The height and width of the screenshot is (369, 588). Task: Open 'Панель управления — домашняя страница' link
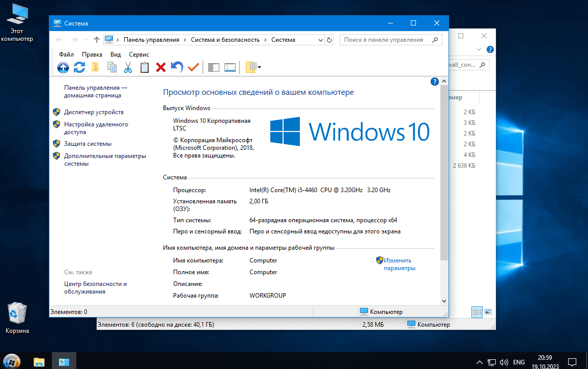(x=96, y=91)
